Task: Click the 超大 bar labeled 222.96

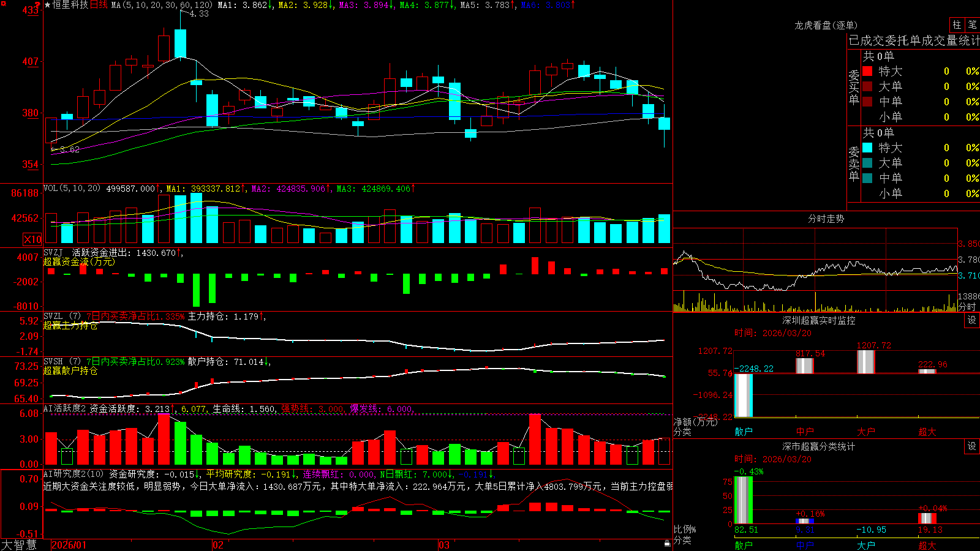Action: 927,371
